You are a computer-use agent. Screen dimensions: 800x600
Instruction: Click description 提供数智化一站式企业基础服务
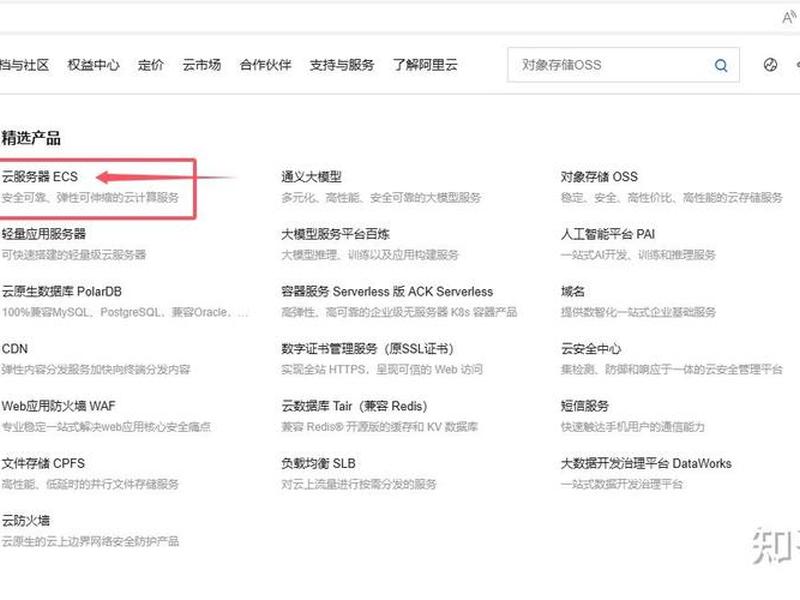[638, 312]
